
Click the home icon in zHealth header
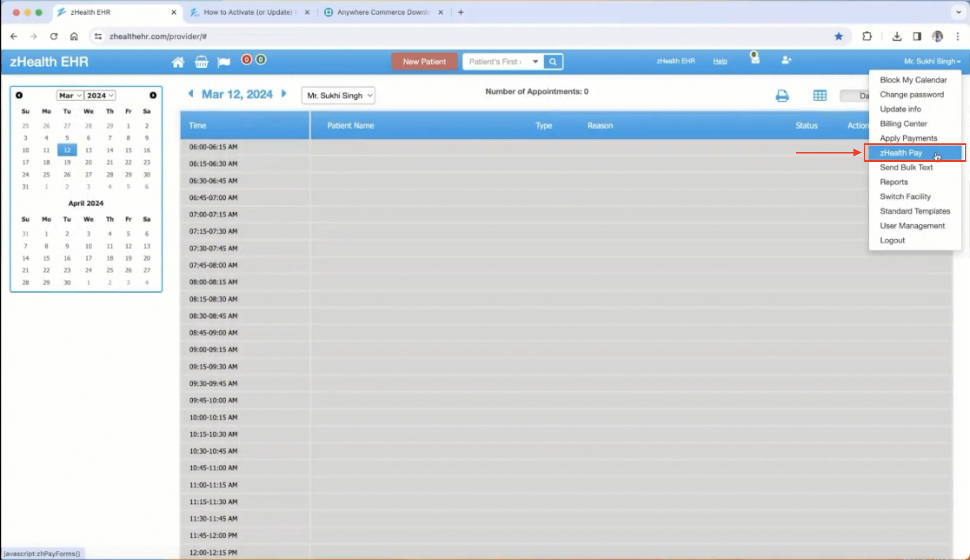point(178,61)
